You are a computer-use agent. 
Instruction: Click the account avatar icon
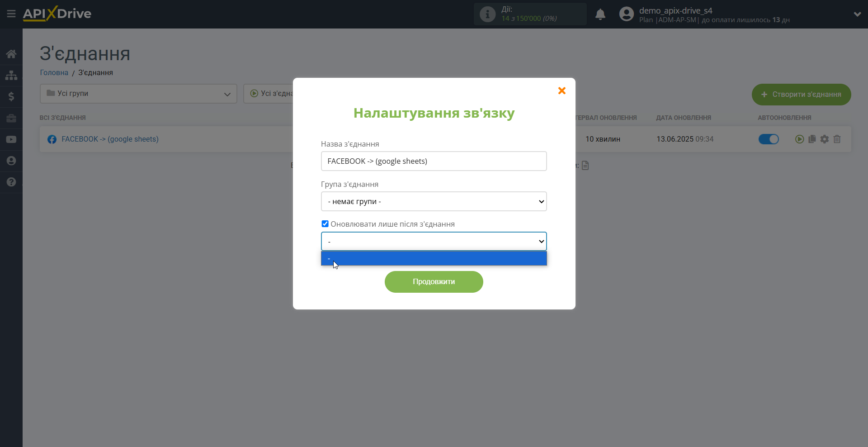627,14
